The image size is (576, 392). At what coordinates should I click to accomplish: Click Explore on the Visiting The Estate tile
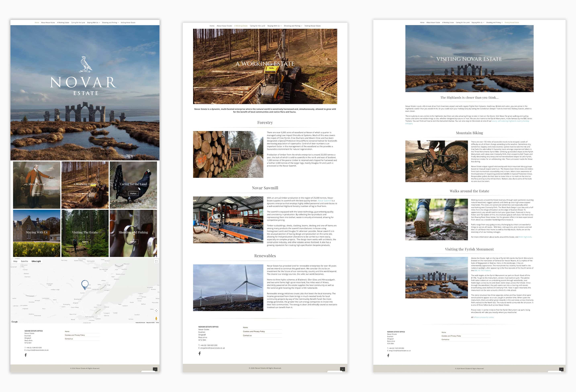(x=85, y=242)
